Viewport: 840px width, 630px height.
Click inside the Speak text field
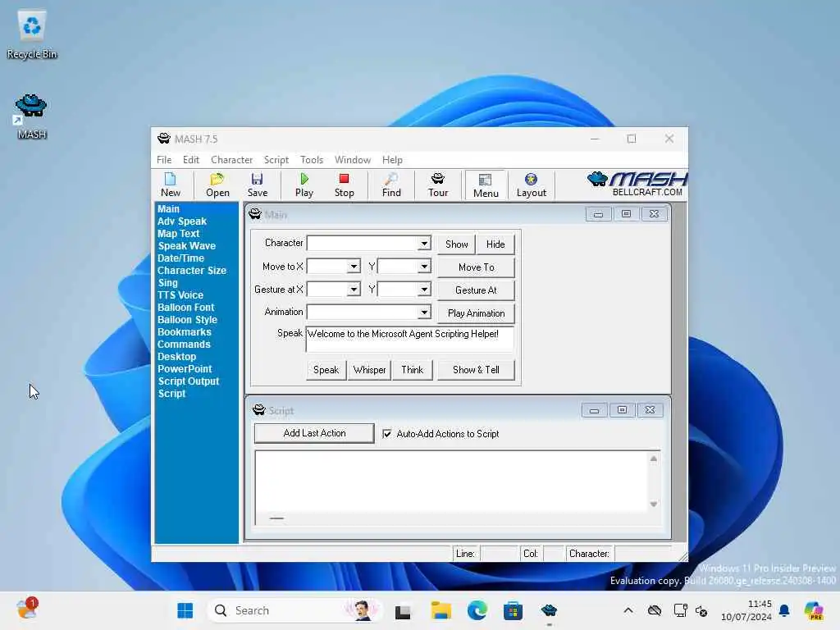410,339
